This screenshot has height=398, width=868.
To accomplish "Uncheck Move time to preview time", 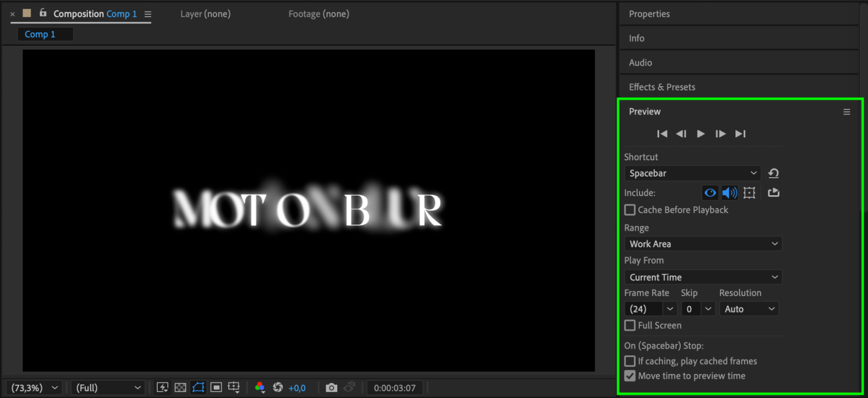I will pos(630,376).
